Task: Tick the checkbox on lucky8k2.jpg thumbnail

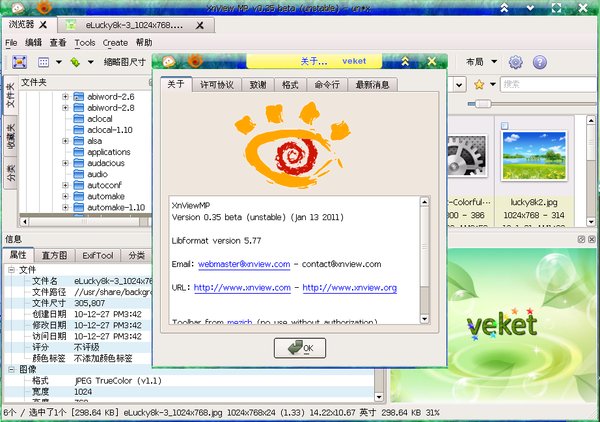Action: pos(505,125)
